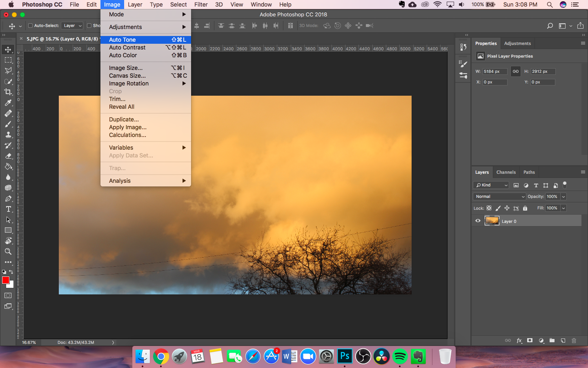The height and width of the screenshot is (368, 588).
Task: Select the Quick Selection tool
Action: tap(8, 81)
